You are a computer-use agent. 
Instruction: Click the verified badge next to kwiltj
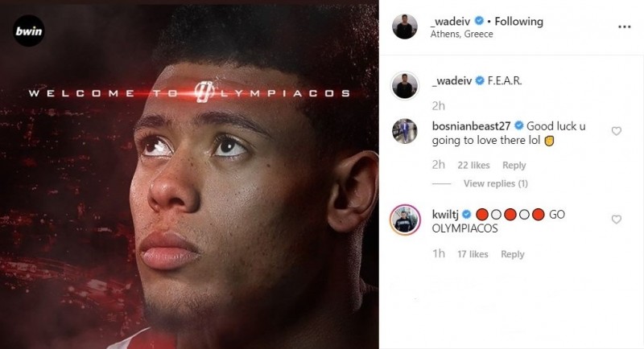(x=467, y=214)
